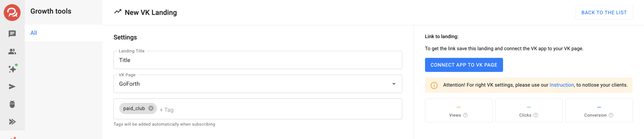Open the Instruction link
Viewport: 644px width, 139px height.
click(561, 85)
